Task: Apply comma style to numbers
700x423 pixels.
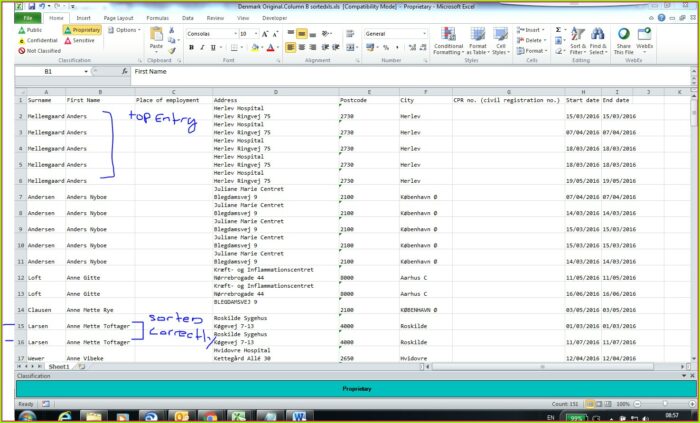Action: point(397,47)
